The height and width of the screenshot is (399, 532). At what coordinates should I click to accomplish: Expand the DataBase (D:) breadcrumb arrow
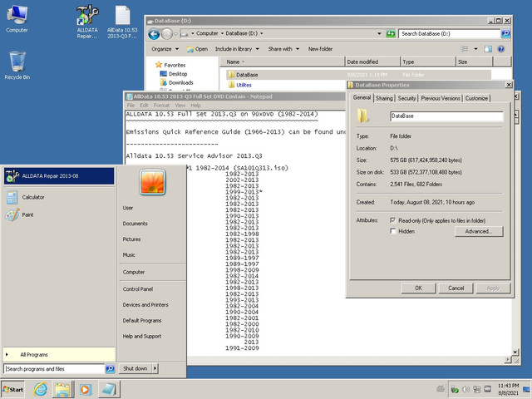point(262,33)
